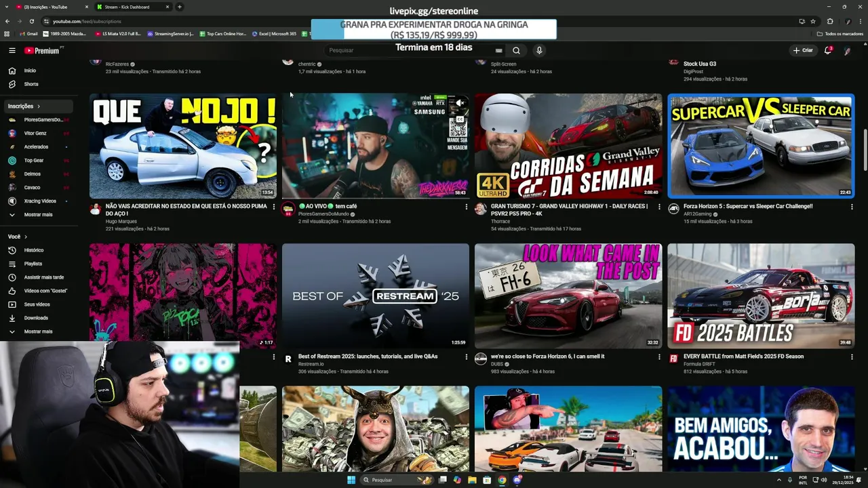Expand Mostrar mais under Você
The height and width of the screenshot is (488, 868).
coord(38,331)
